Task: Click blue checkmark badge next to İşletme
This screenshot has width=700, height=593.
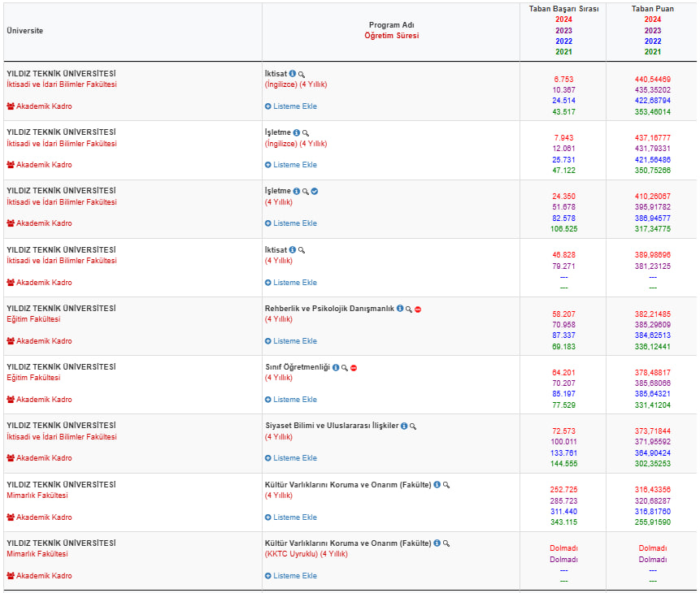Action: tap(315, 191)
